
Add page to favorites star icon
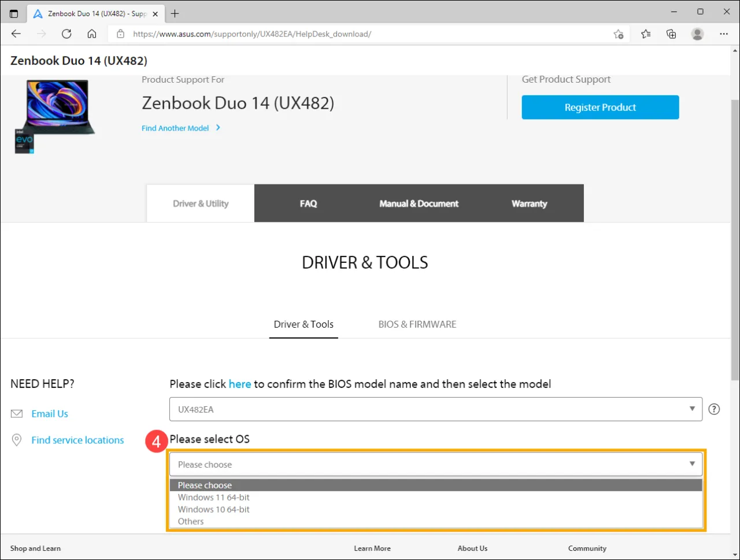coord(619,34)
